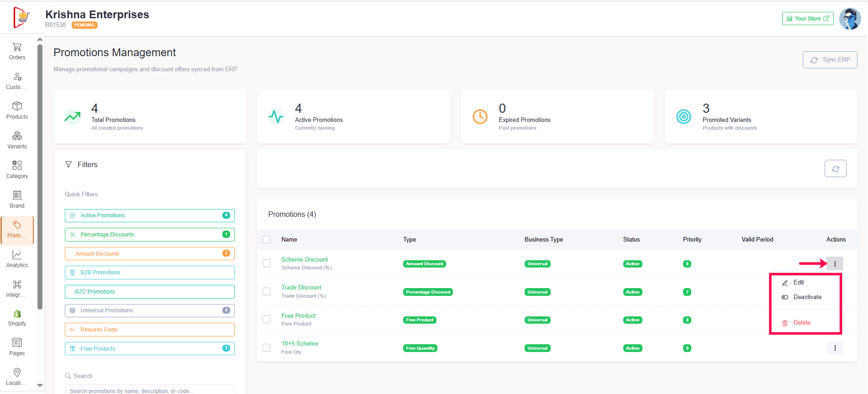Open the Shopify integration icon
This screenshot has width=868, height=394.
coord(17,318)
